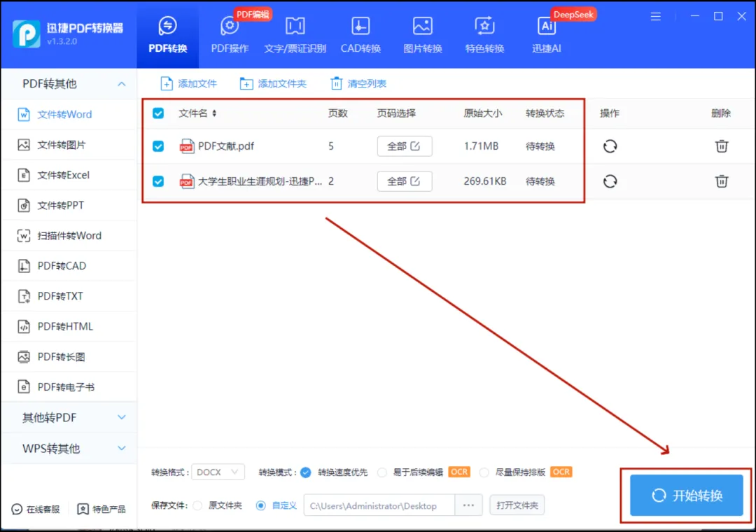This screenshot has height=532, width=756.
Task: Click the convert icon for 大学生职业生涯规划 file
Action: point(610,181)
